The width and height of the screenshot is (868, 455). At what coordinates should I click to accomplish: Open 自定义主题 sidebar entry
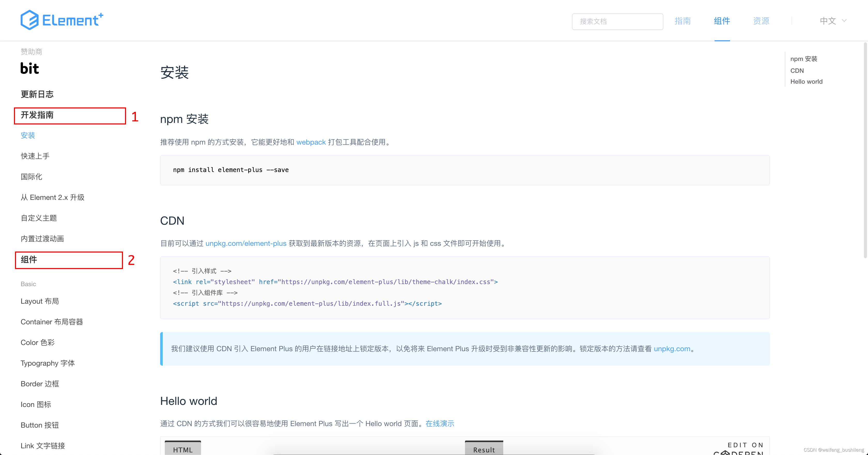coord(39,218)
